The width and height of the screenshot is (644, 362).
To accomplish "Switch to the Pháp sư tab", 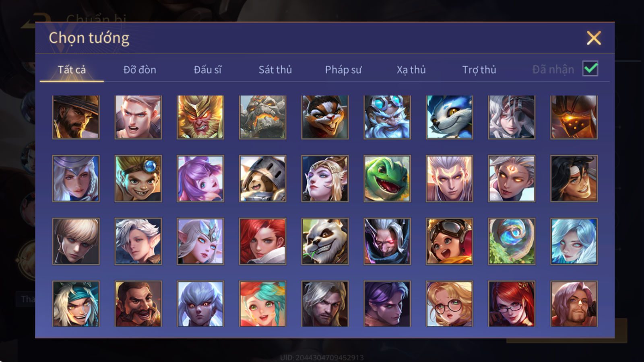I will click(x=343, y=70).
